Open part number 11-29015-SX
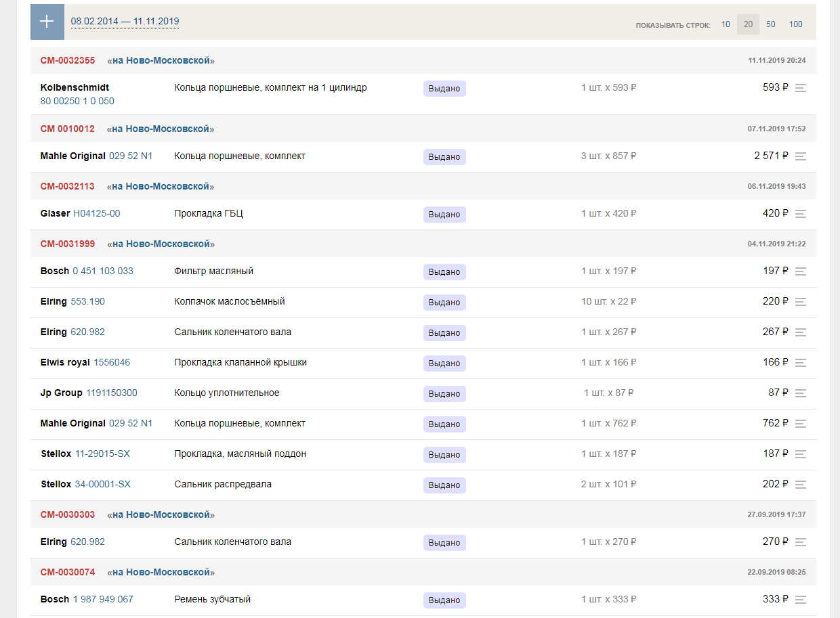 (x=102, y=454)
